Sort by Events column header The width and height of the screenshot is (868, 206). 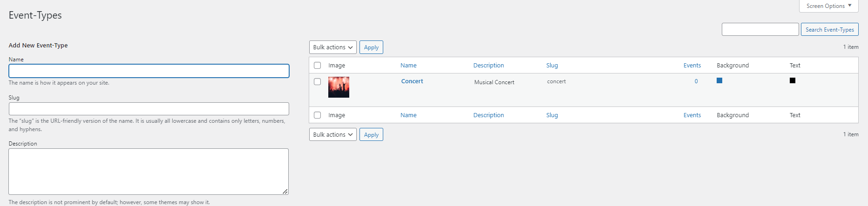point(692,66)
